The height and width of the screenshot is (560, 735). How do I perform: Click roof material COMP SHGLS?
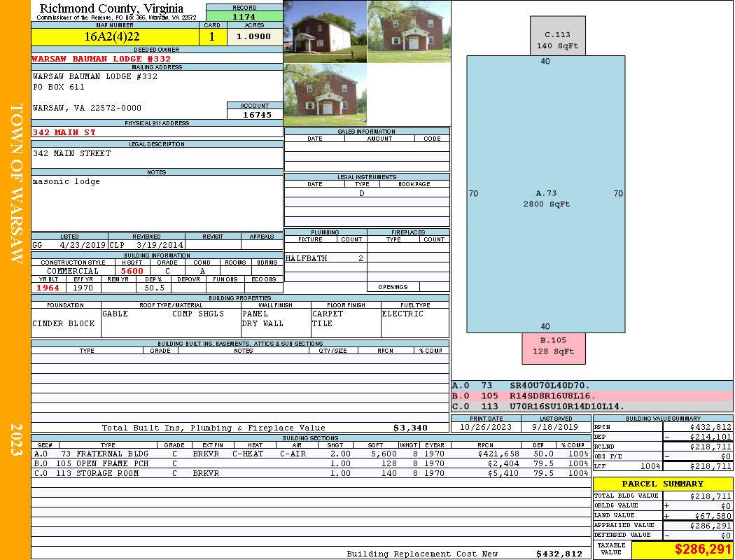pyautogui.click(x=198, y=314)
